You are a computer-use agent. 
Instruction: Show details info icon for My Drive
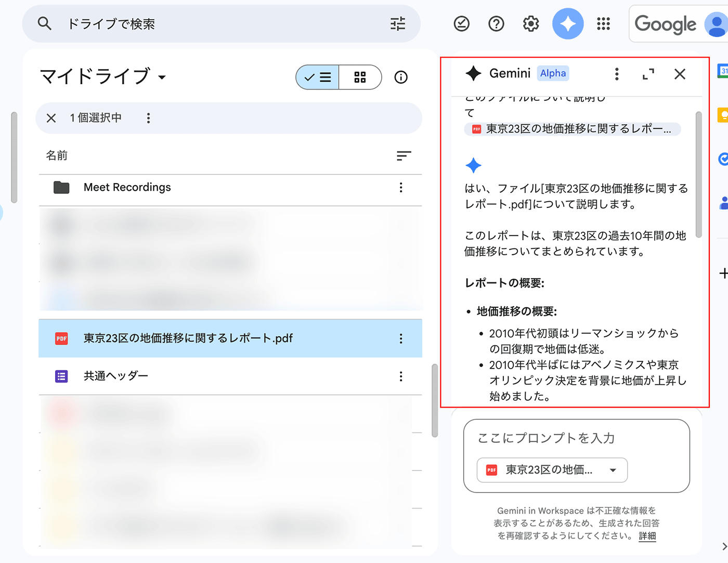401,77
